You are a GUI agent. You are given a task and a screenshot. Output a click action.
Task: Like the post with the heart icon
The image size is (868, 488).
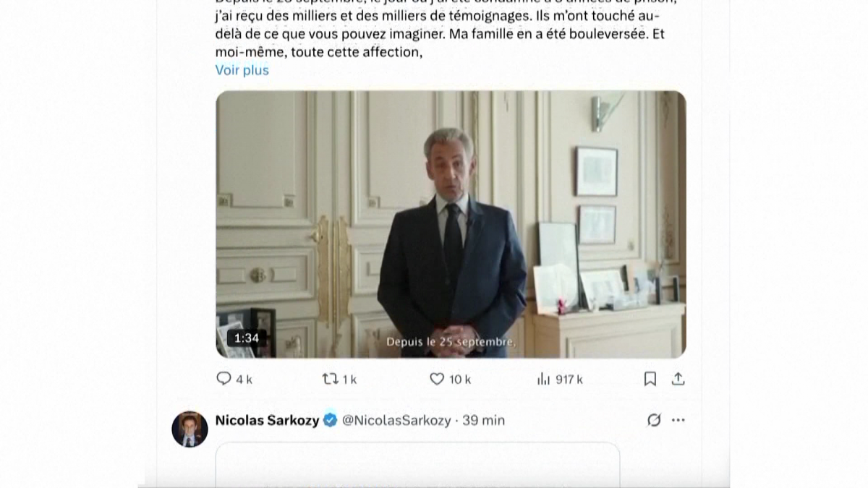coord(437,378)
